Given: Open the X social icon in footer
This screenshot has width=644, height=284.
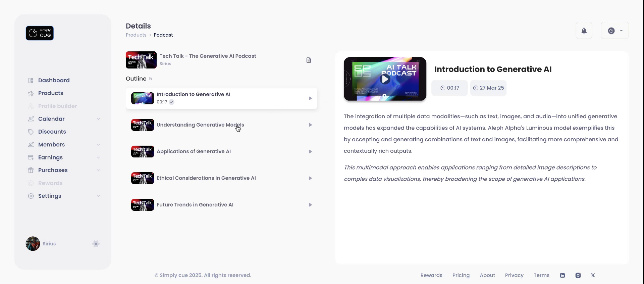Looking at the screenshot, I should pyautogui.click(x=593, y=275).
